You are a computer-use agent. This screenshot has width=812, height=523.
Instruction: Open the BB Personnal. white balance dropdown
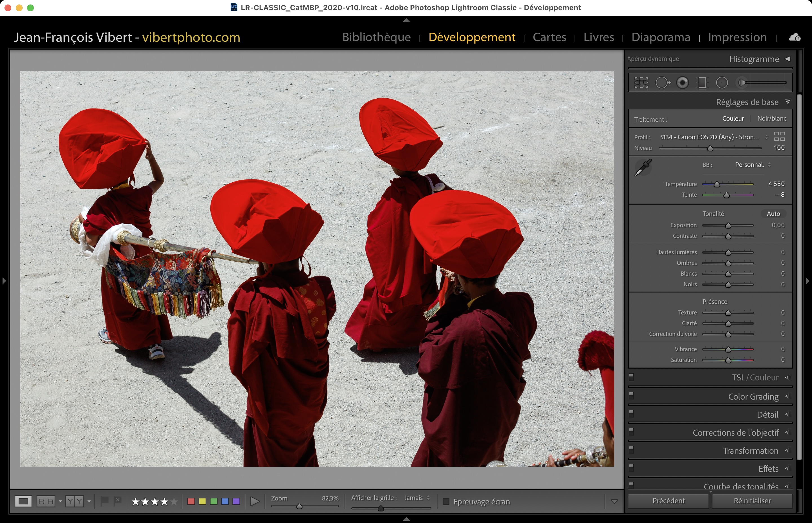tap(753, 165)
